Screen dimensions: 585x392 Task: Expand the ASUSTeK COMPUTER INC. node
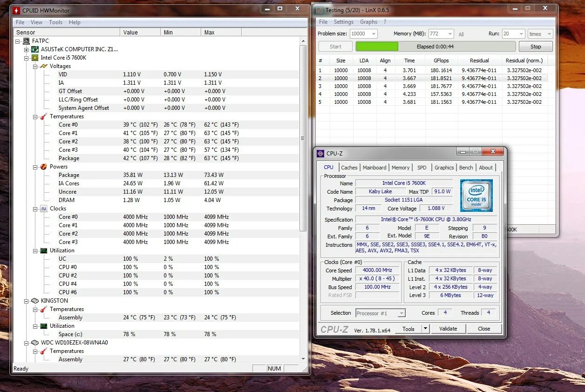pyautogui.click(x=26, y=49)
